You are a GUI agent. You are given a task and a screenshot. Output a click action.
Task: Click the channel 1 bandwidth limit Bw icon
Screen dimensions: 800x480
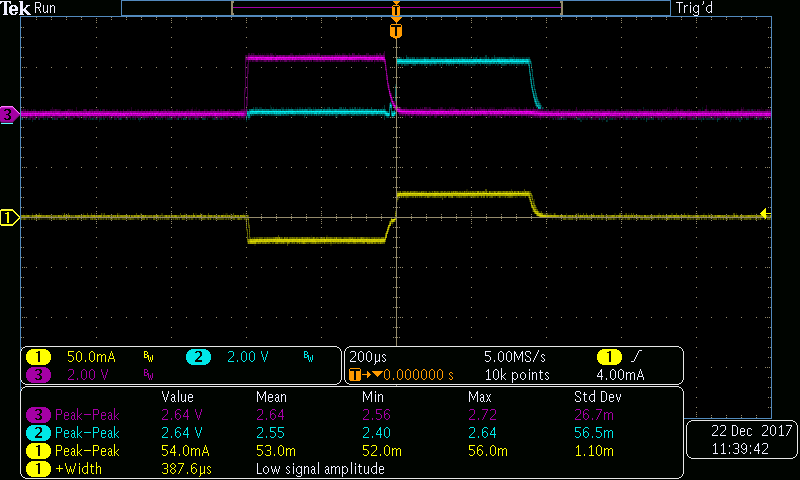149,357
